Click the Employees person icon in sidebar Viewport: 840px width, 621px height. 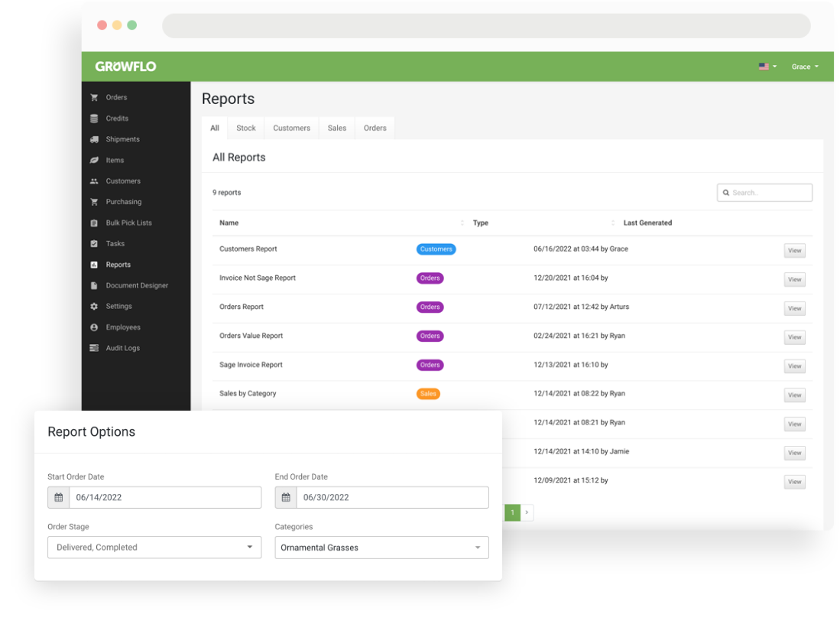94,327
